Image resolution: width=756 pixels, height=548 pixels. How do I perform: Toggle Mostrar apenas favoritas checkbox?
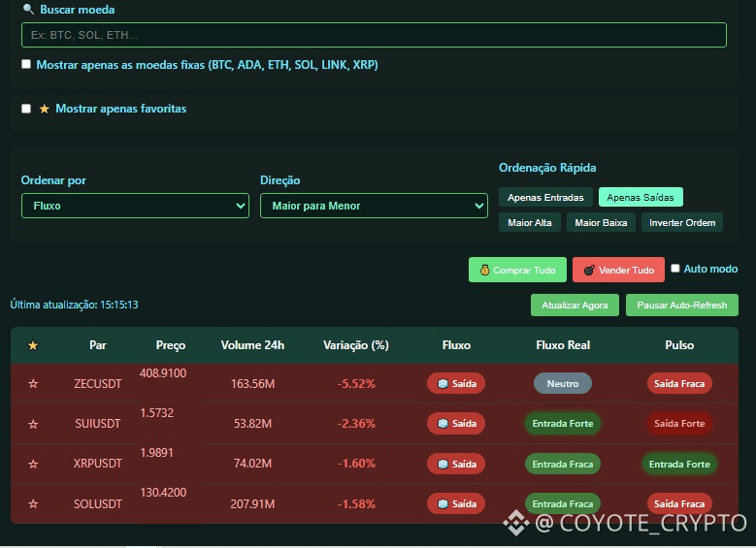[x=26, y=109]
